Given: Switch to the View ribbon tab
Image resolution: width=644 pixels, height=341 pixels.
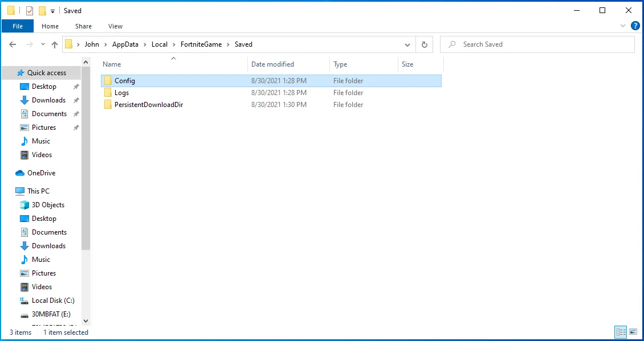Looking at the screenshot, I should point(116,26).
